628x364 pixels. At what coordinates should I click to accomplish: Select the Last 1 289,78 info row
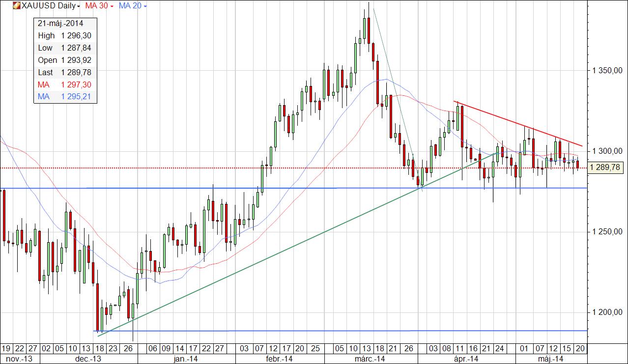coord(64,72)
